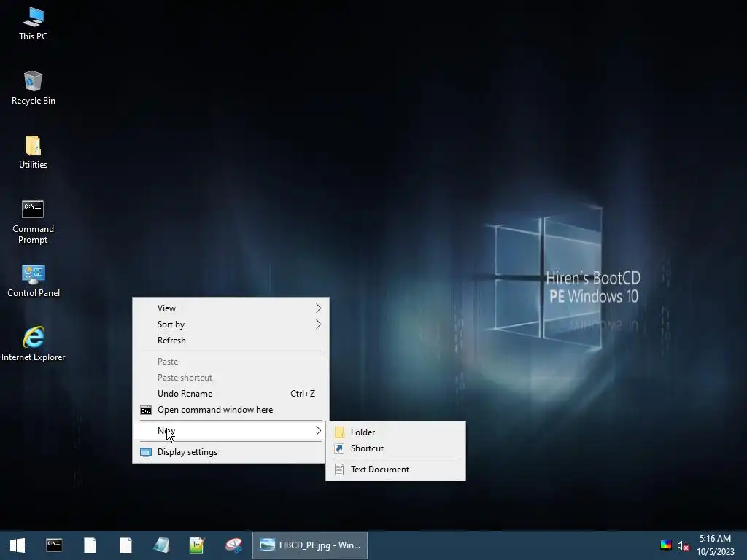This screenshot has width=747, height=560.
Task: Select the Recycle Bin desktop icon
Action: (34, 87)
